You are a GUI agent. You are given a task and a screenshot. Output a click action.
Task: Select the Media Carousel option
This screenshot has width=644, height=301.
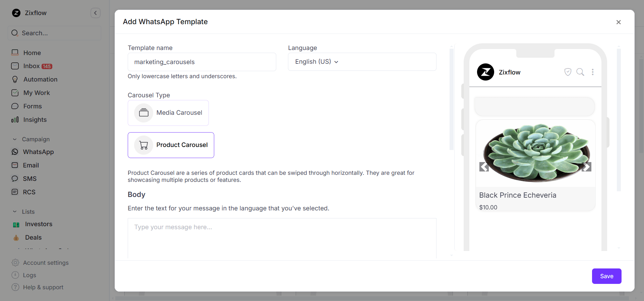(168, 113)
